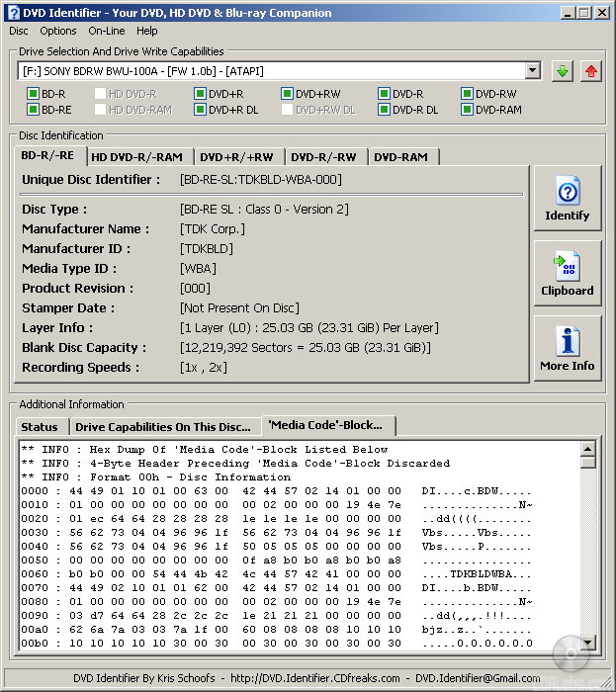Open the Options menu
Screen dimensions: 616x692
point(58,31)
